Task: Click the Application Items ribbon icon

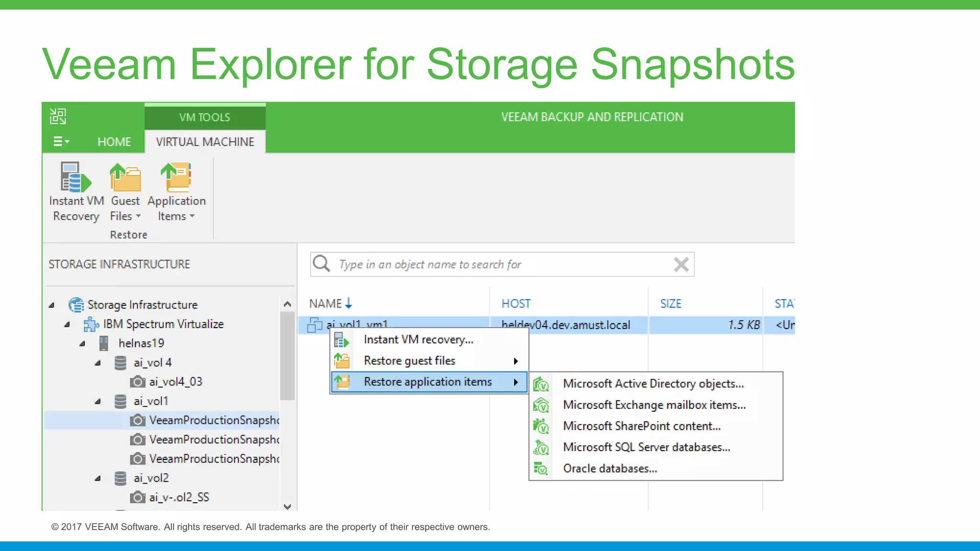Action: (x=176, y=177)
